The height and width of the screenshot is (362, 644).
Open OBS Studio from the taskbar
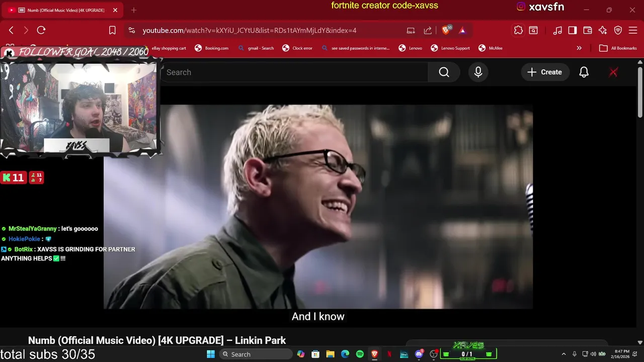coord(434,354)
